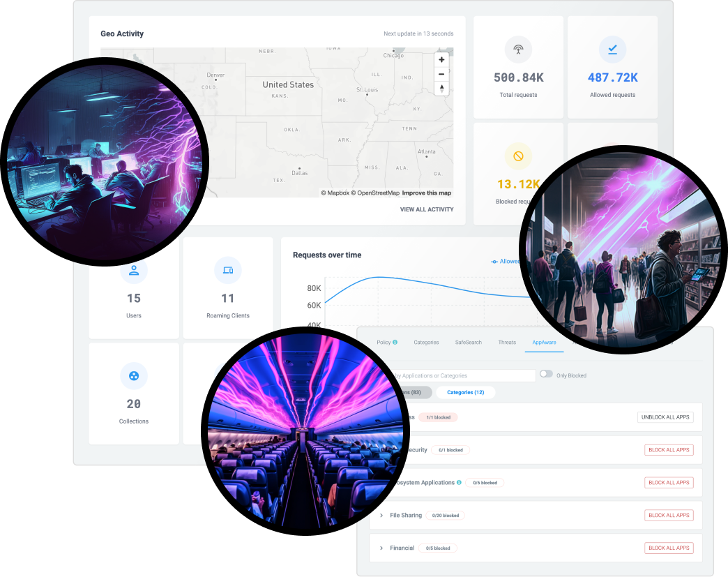Viewport: 728px width, 577px height.
Task: Click the United States map label
Action: [x=288, y=84]
